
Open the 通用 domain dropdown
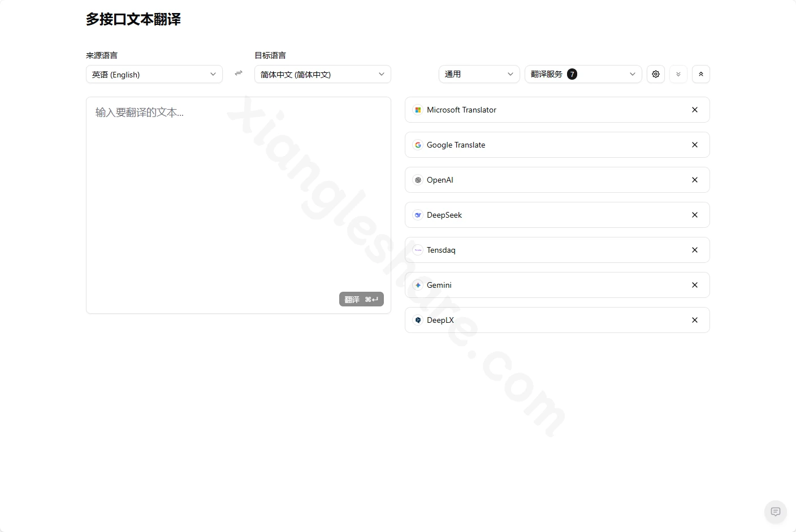pos(479,74)
